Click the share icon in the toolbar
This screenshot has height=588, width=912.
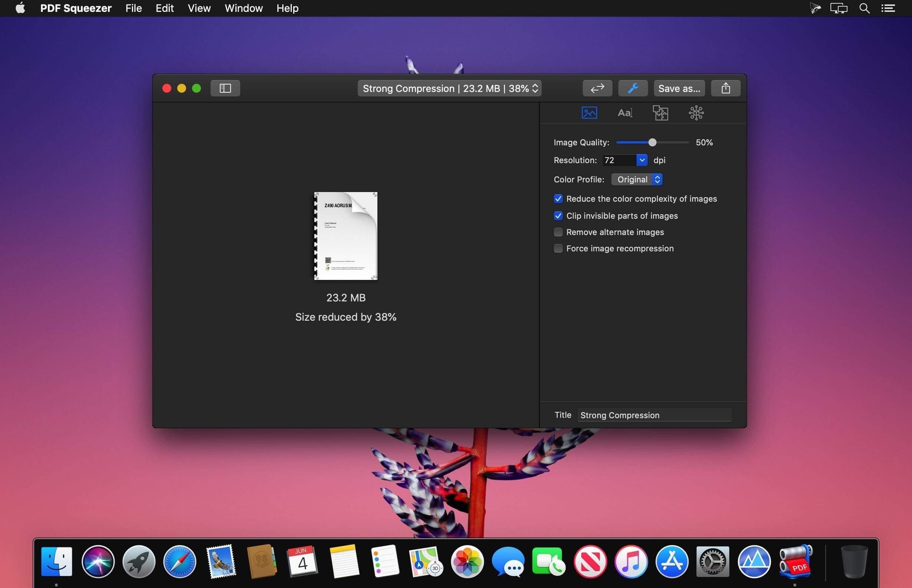[725, 88]
